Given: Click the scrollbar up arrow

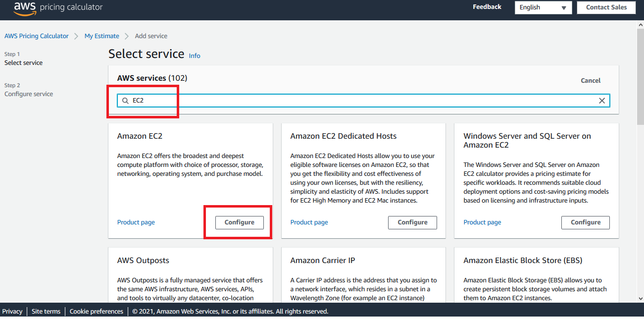Looking at the screenshot, I should click(x=640, y=25).
